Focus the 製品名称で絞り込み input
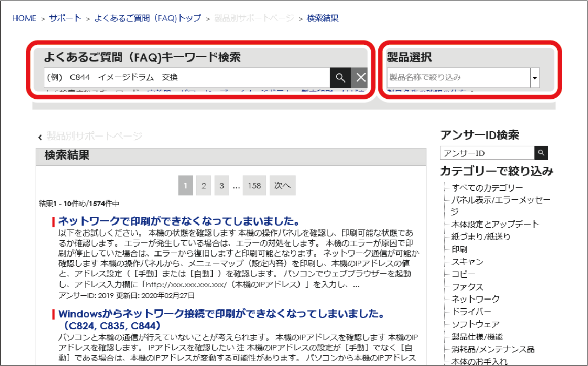588x366 pixels. pyautogui.click(x=458, y=78)
